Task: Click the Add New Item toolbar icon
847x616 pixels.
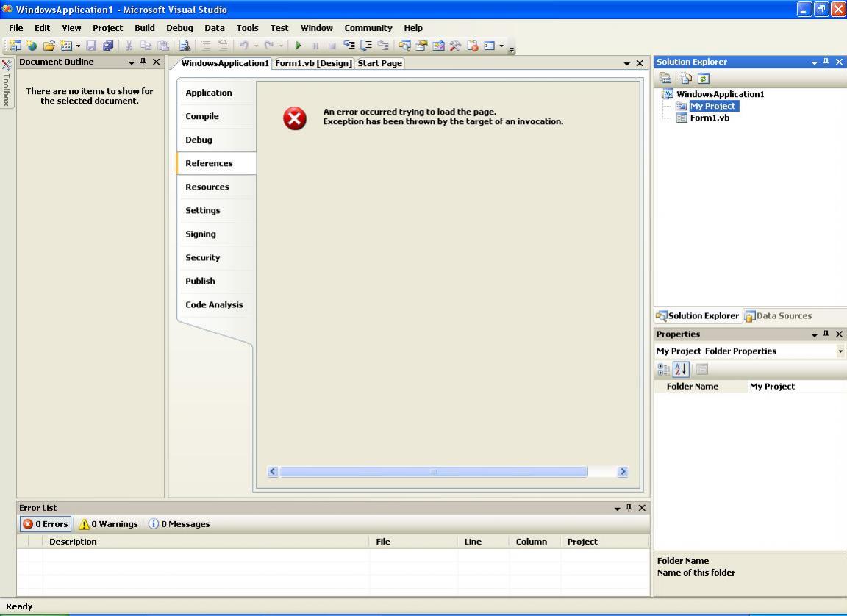Action: coord(66,46)
